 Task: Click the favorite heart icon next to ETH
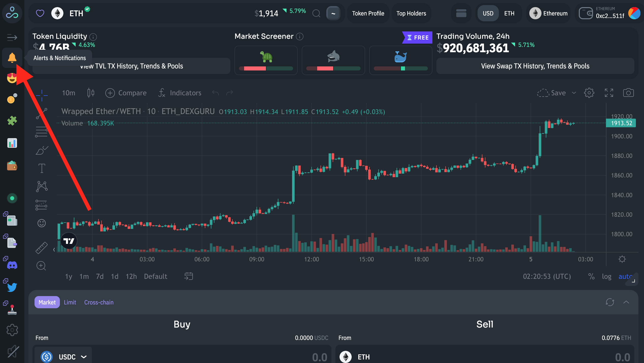pos(40,13)
